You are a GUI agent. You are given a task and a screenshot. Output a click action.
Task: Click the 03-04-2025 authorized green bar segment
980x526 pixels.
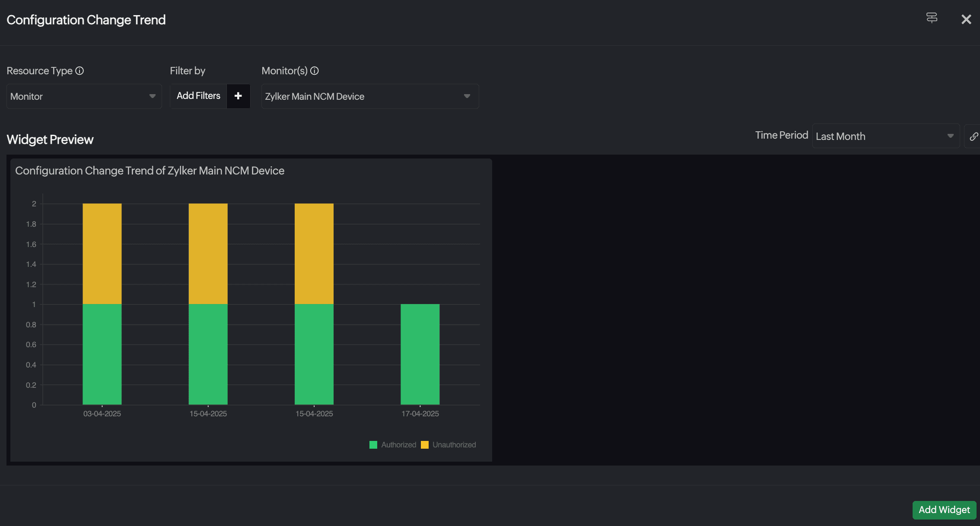point(102,354)
